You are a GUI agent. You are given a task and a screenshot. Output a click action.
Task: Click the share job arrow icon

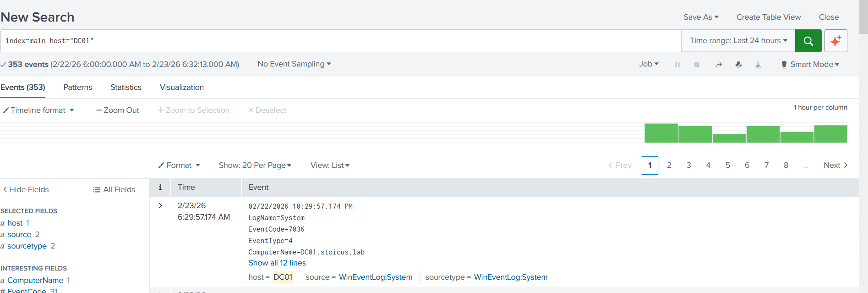coord(719,65)
